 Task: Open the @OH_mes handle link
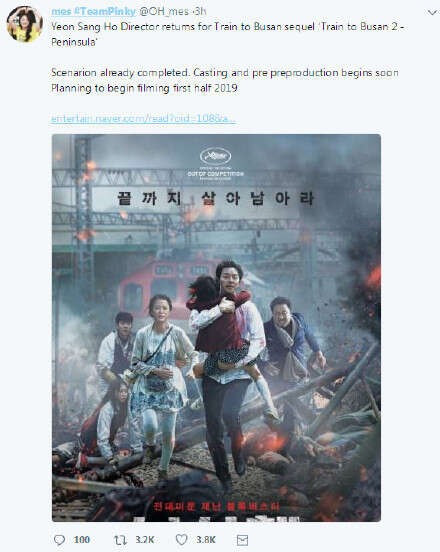(x=164, y=11)
